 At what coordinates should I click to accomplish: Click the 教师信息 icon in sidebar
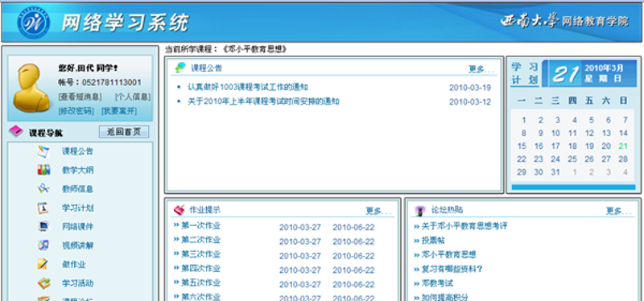coord(43,189)
